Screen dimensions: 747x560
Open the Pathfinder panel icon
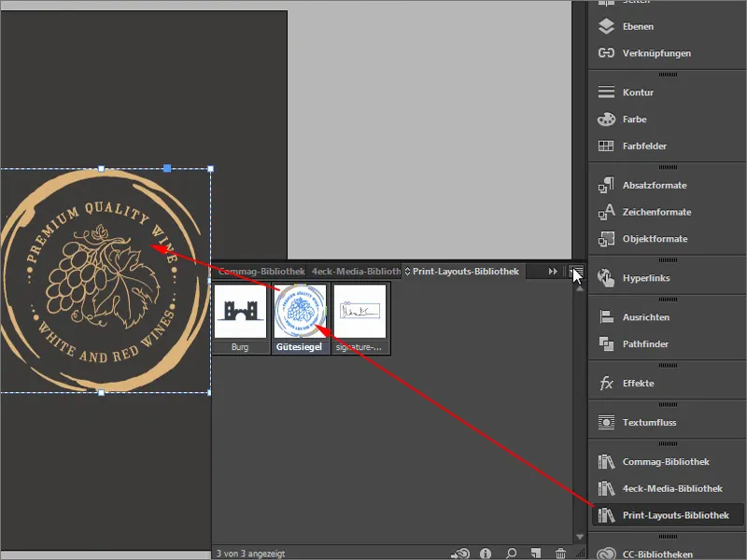point(606,343)
